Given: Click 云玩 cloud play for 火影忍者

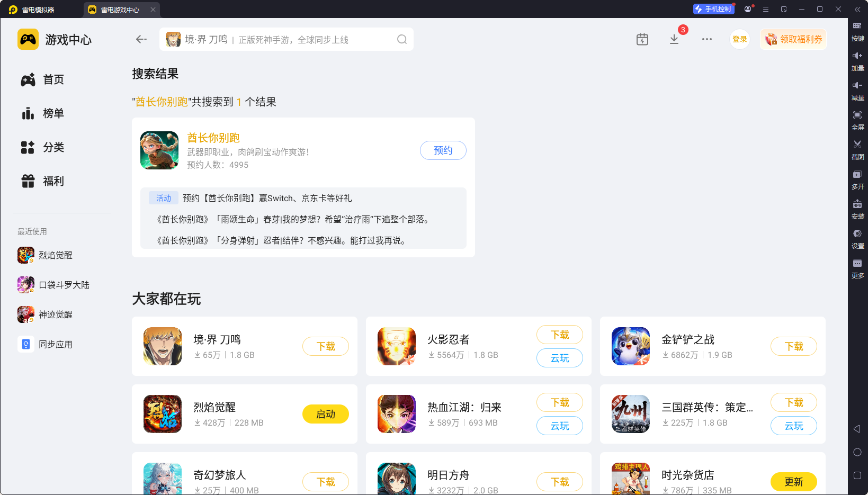Looking at the screenshot, I should [559, 358].
